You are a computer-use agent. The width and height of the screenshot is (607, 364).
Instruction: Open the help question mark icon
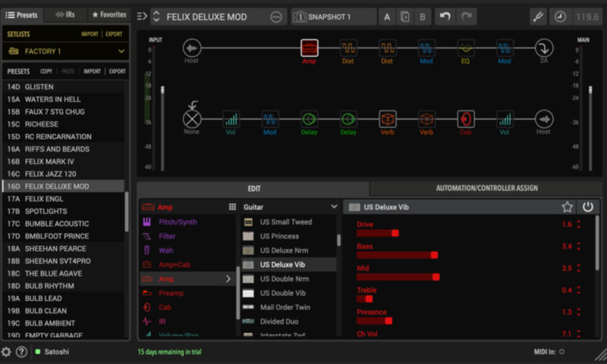21,351
